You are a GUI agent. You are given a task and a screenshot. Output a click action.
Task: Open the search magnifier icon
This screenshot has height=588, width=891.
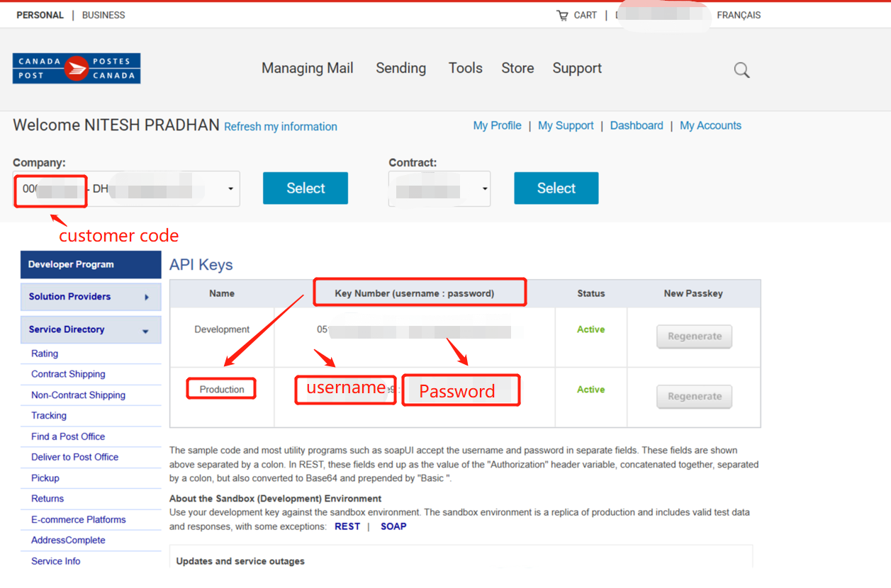pyautogui.click(x=741, y=69)
